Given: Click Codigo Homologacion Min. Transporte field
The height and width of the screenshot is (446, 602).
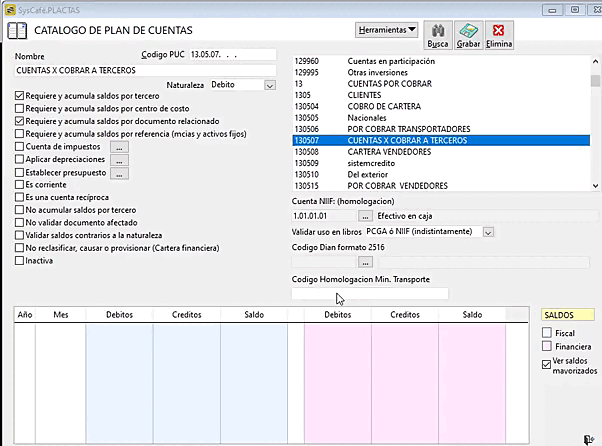Looking at the screenshot, I should point(370,294).
